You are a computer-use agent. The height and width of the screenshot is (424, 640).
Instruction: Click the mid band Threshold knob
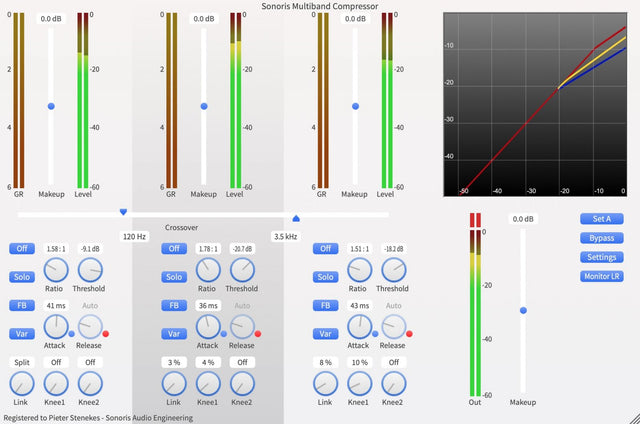[241, 270]
